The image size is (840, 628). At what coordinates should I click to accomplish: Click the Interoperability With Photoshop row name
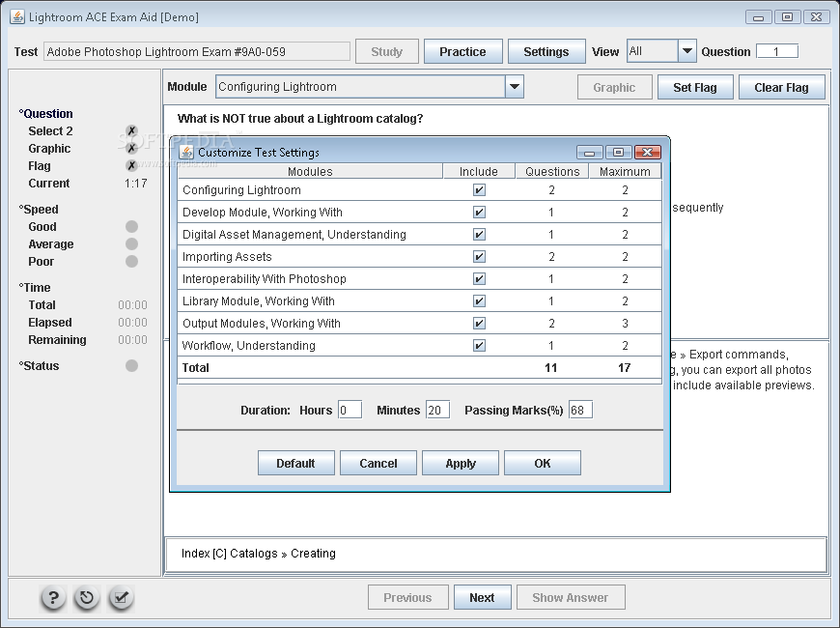click(x=265, y=279)
